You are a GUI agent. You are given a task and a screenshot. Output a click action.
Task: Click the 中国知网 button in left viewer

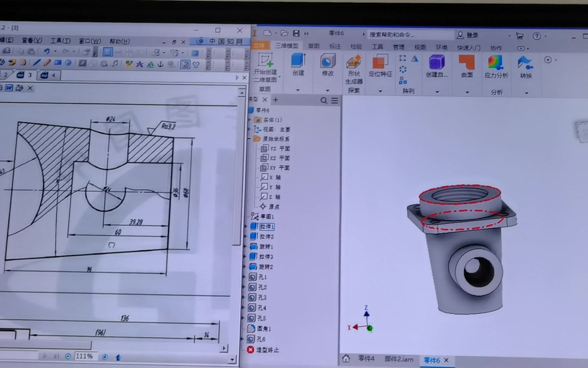220,41
